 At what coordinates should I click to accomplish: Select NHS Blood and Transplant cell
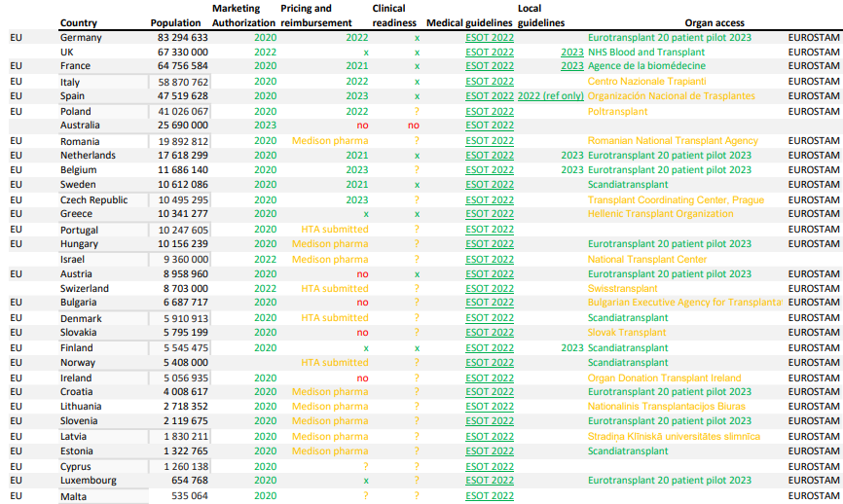(646, 53)
